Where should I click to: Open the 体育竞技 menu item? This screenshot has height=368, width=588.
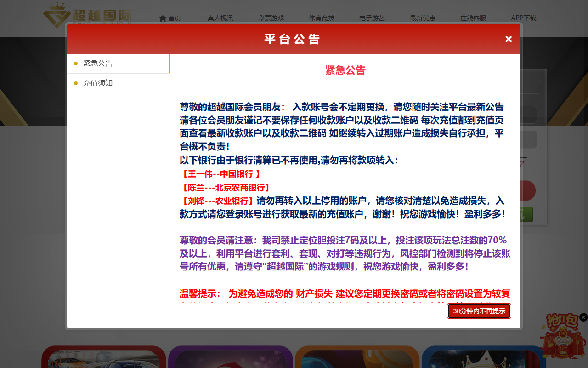(322, 18)
